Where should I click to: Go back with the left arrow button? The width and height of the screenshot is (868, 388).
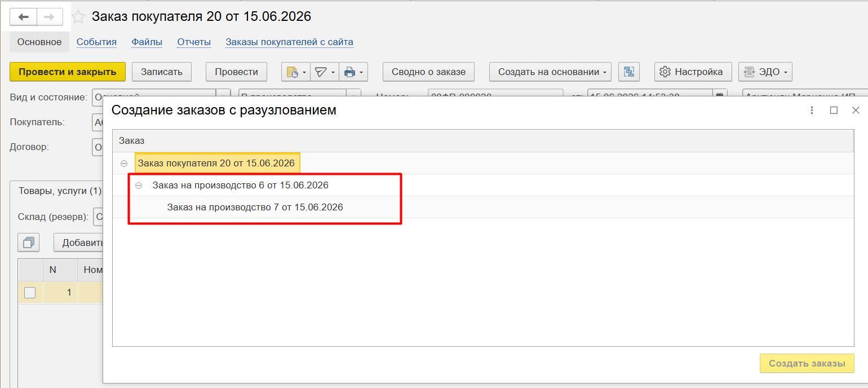(24, 17)
